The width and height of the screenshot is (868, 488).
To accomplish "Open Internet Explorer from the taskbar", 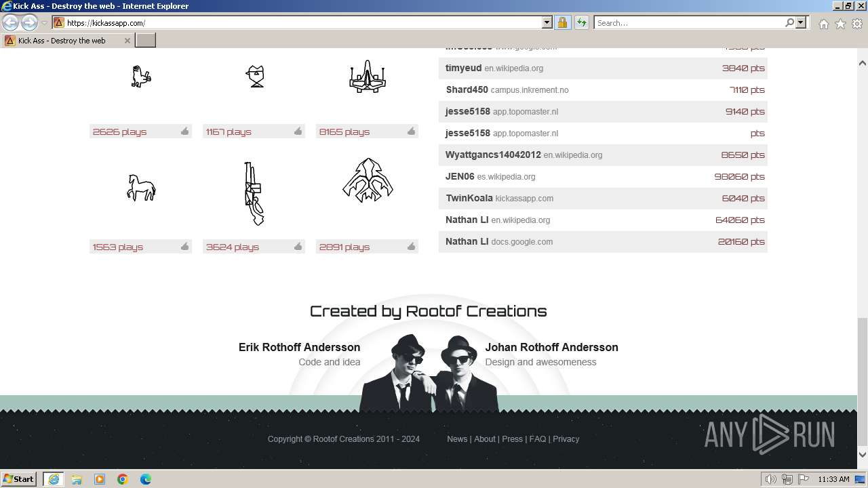I will click(x=54, y=479).
